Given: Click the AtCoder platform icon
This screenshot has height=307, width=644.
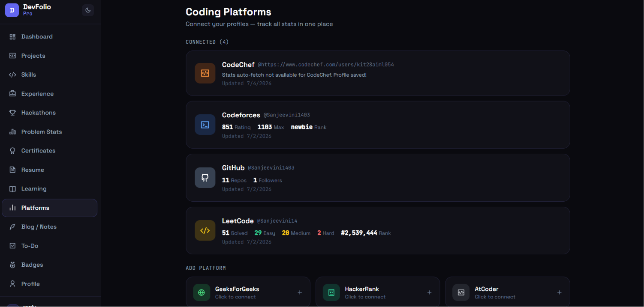Looking at the screenshot, I should (461, 292).
